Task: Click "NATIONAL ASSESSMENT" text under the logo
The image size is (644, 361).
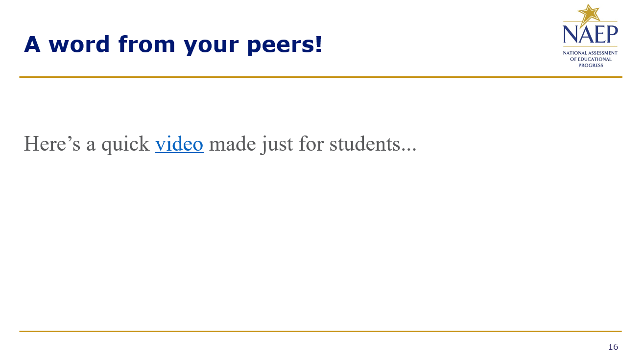Action: pyautogui.click(x=590, y=53)
